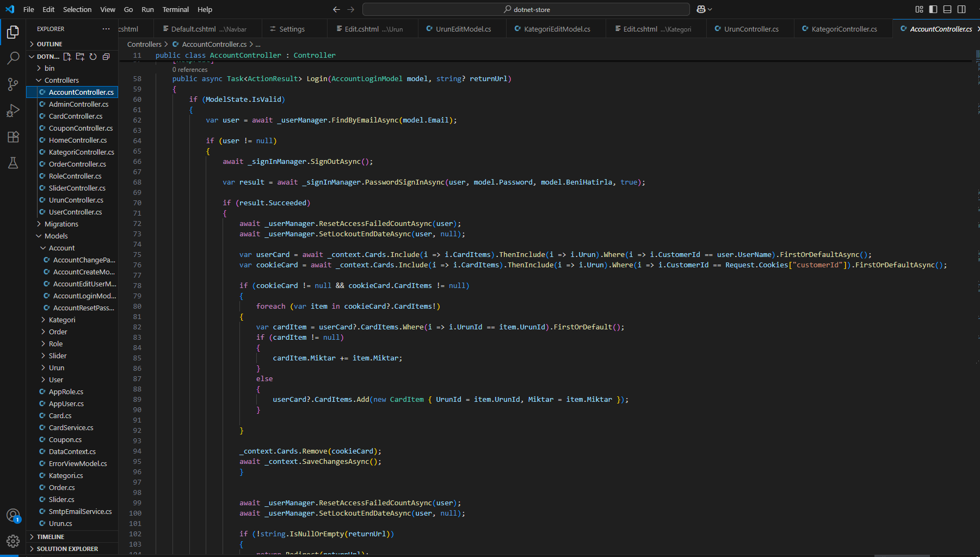Switch to Default.cshtml Navbar tab

tap(208, 29)
